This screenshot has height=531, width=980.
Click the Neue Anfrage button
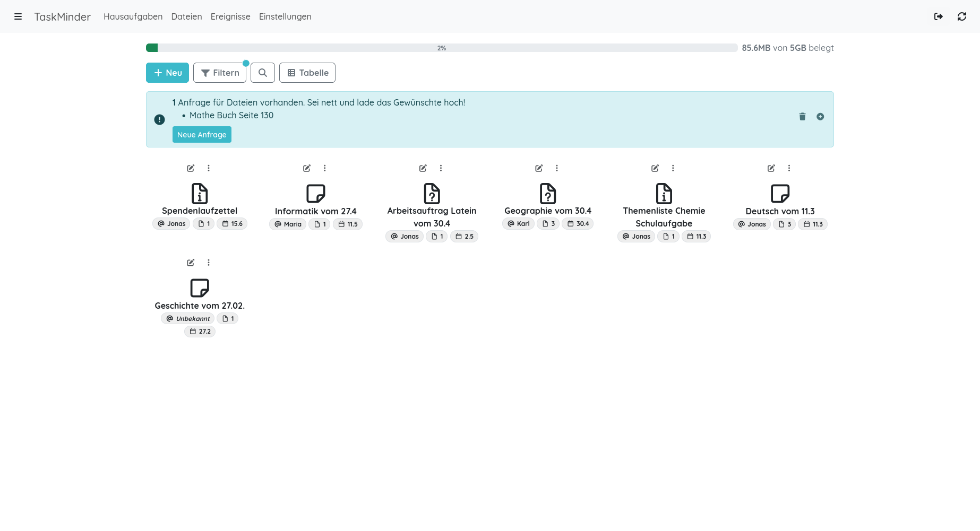click(202, 135)
